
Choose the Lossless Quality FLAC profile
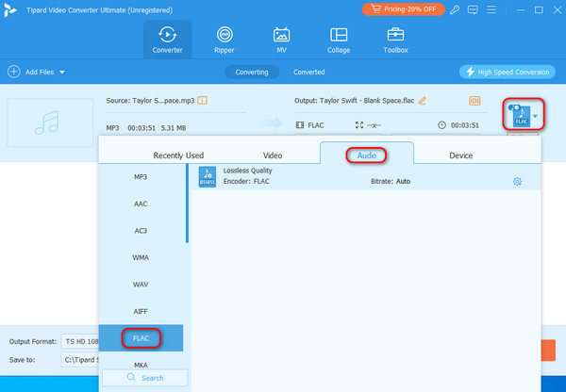click(x=366, y=176)
